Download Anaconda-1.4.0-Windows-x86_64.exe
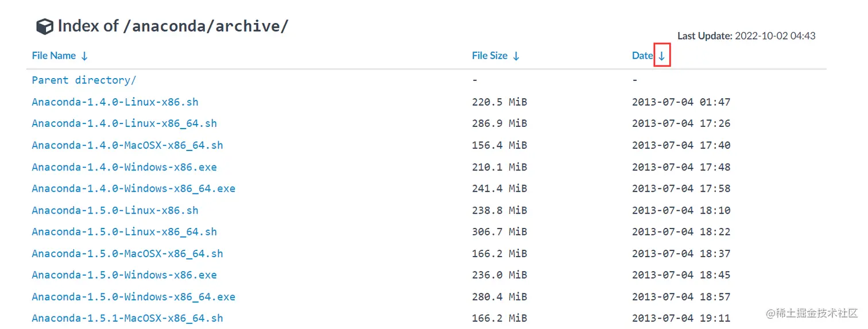 134,188
